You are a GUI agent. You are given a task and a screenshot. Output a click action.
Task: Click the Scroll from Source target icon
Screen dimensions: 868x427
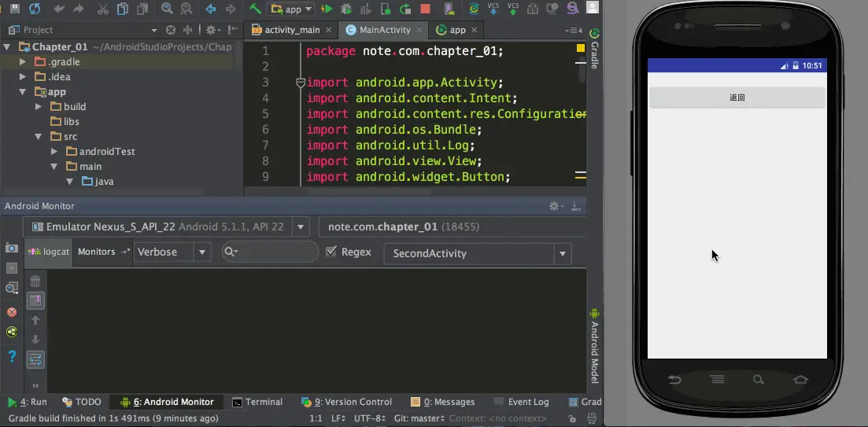point(171,30)
